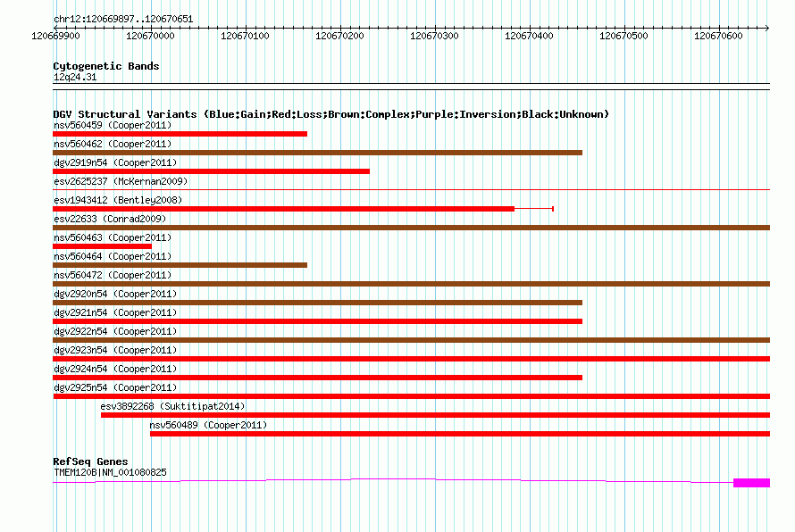Click the brown bar under nsv560464

pos(180,265)
